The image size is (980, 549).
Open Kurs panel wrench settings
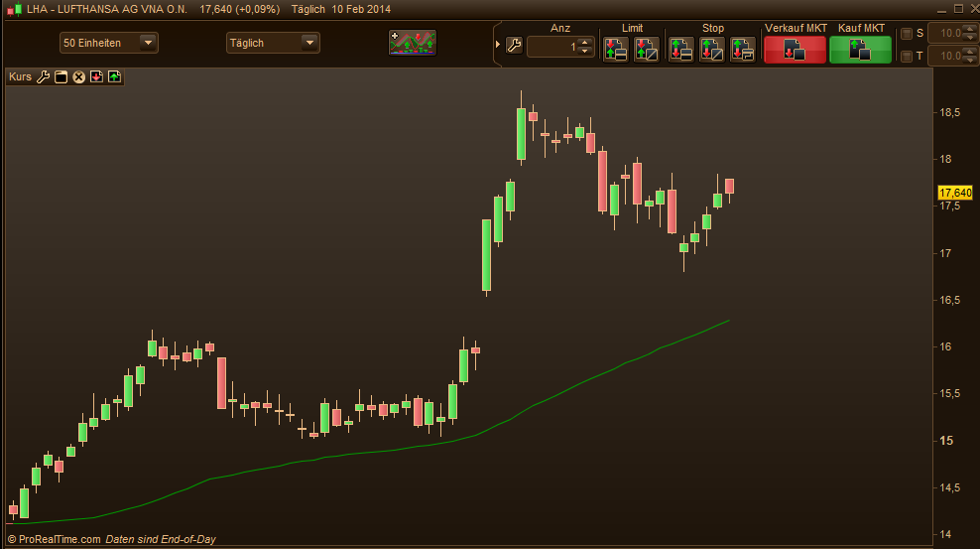tap(43, 76)
